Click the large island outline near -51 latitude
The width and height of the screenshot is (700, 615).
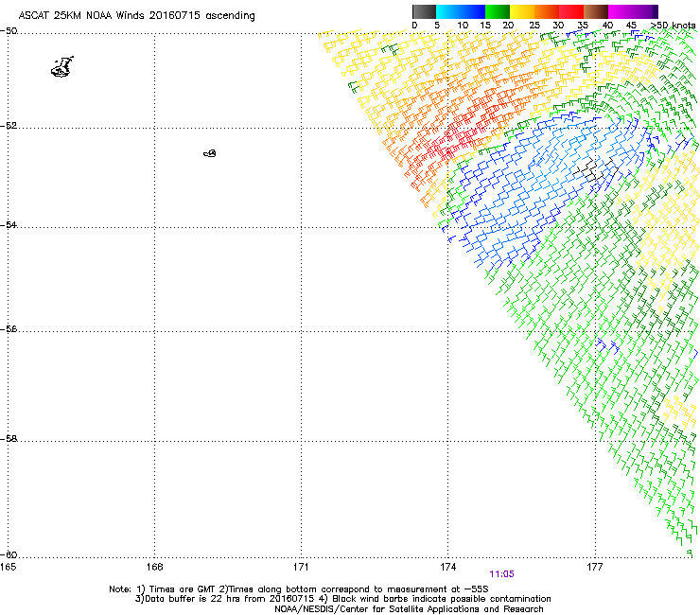point(62,67)
